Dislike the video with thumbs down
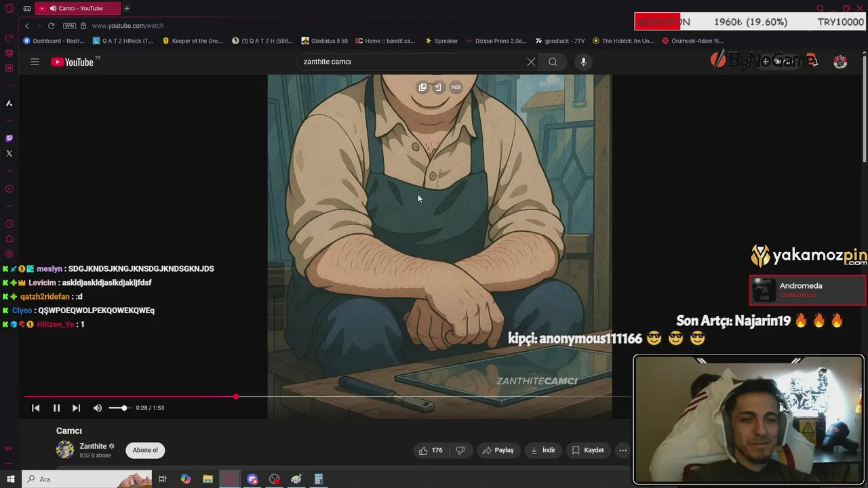The image size is (868, 488). 460,450
